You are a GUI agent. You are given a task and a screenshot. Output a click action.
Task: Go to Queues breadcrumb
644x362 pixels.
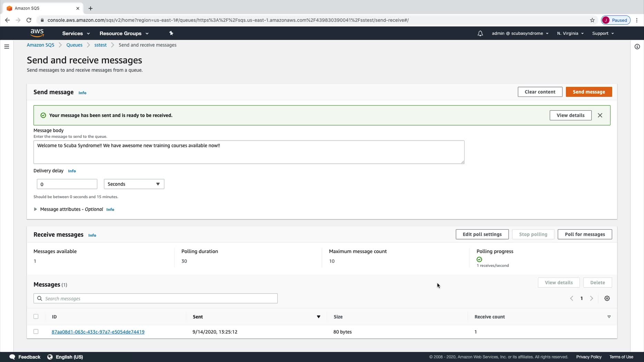point(74,45)
